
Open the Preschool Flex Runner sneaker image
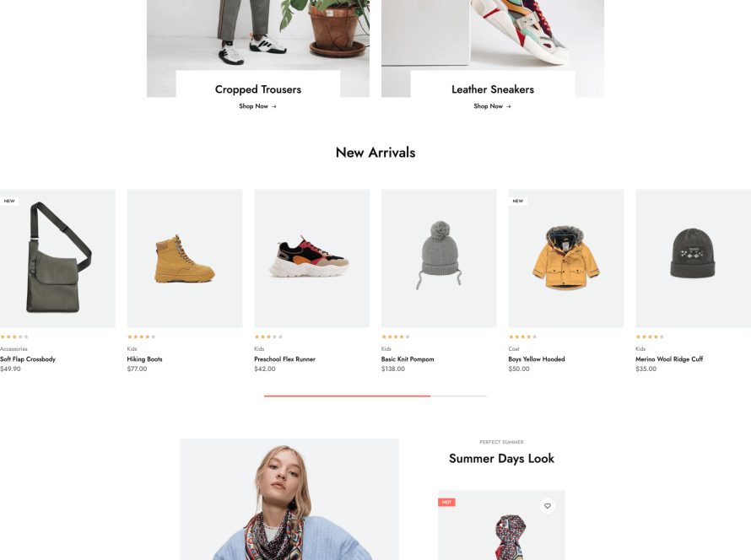click(312, 258)
